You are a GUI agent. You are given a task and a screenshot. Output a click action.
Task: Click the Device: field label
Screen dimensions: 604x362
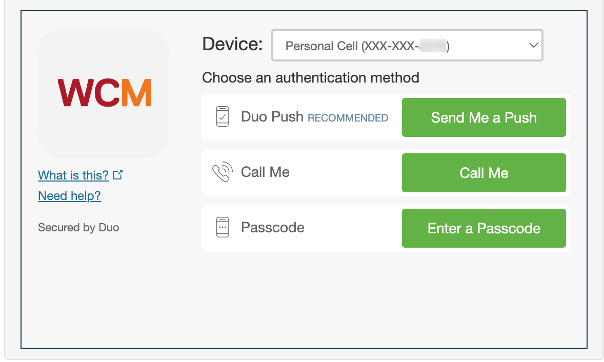coord(232,44)
